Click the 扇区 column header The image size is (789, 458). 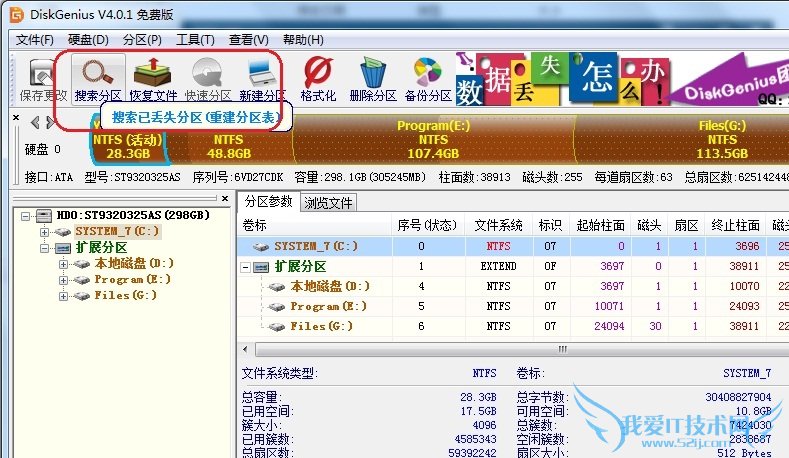pos(686,225)
